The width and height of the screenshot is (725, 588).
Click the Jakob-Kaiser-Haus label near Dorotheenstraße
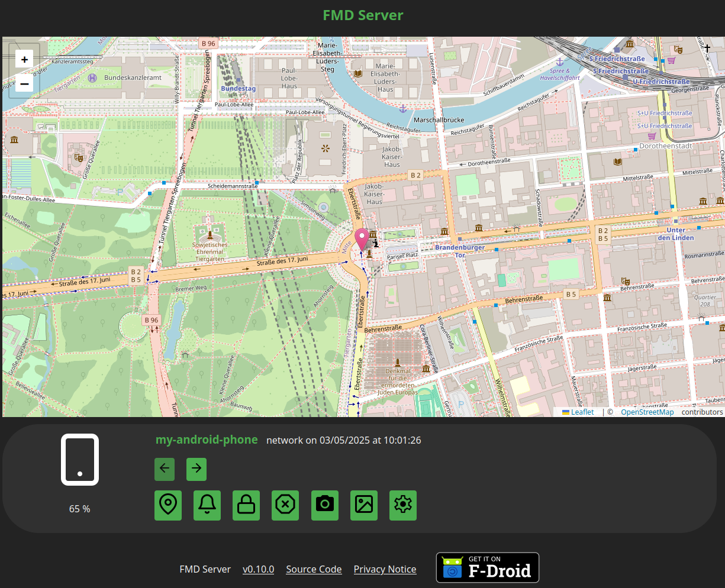coord(392,157)
